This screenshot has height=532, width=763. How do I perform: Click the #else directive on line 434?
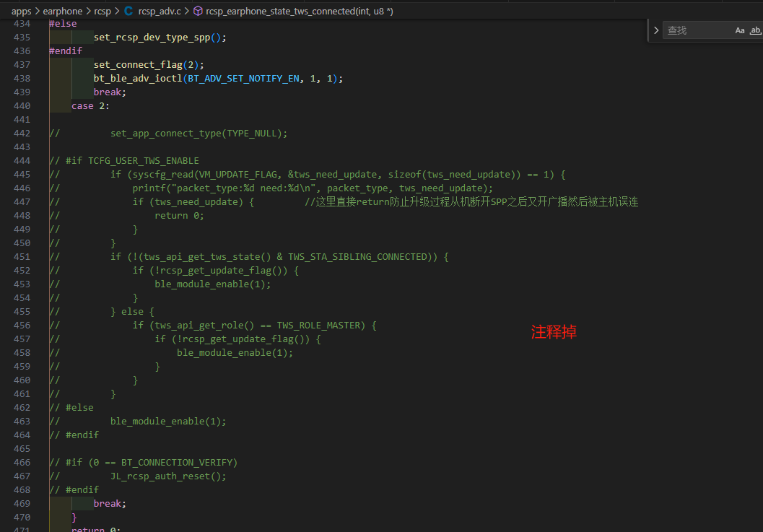coord(63,23)
